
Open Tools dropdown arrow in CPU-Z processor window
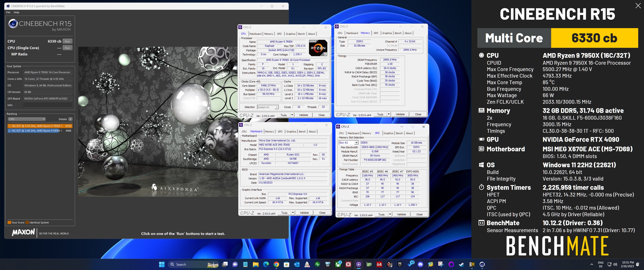click(292, 115)
